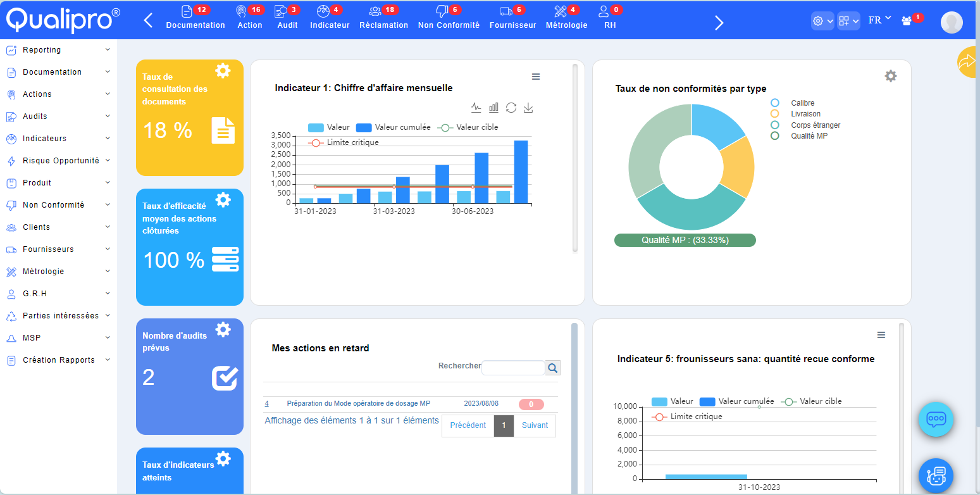Refresh the Chiffre d'affaire mensuelle chart
The width and height of the screenshot is (980, 495).
511,107
